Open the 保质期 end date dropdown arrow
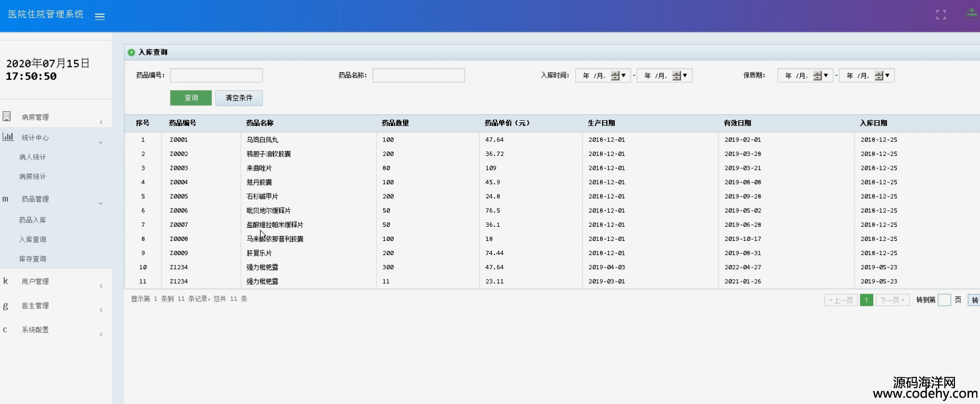The height and width of the screenshot is (404, 980). click(887, 75)
